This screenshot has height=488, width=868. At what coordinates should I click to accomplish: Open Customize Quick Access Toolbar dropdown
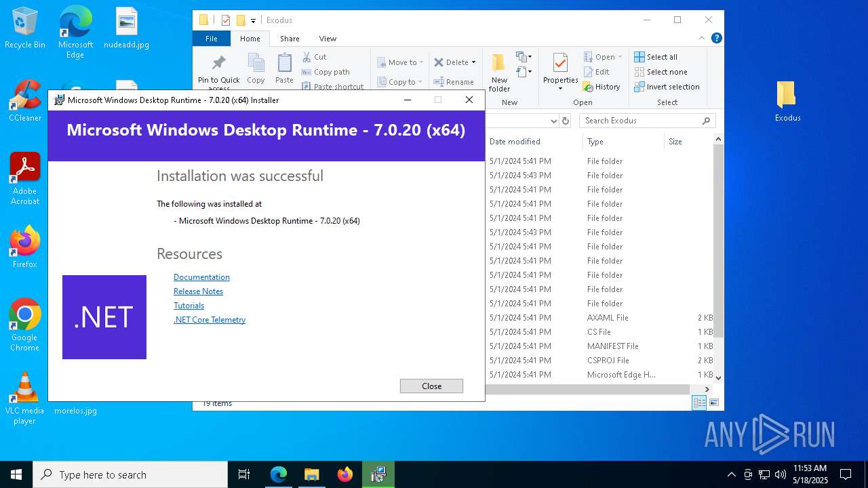click(x=253, y=21)
